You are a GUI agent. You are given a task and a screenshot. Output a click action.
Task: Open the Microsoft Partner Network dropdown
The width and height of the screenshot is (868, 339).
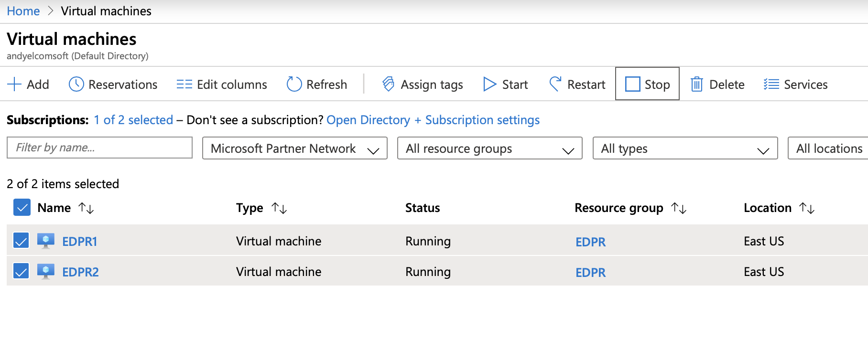(x=295, y=148)
